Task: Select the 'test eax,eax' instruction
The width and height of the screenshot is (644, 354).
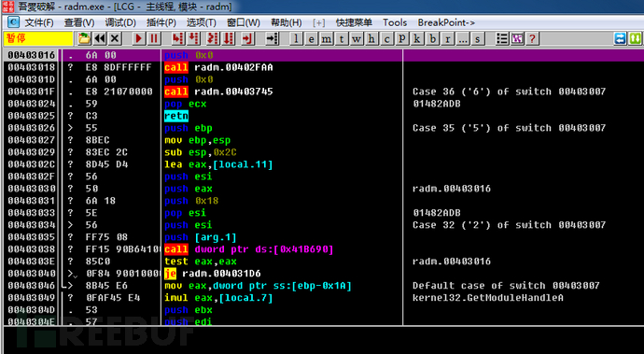Action: [x=201, y=262]
